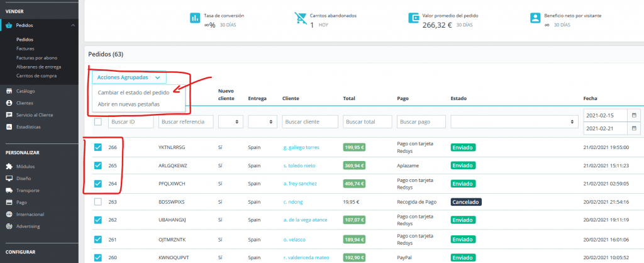Click the Buscar total field
This screenshot has width=644, height=263.
[367, 121]
